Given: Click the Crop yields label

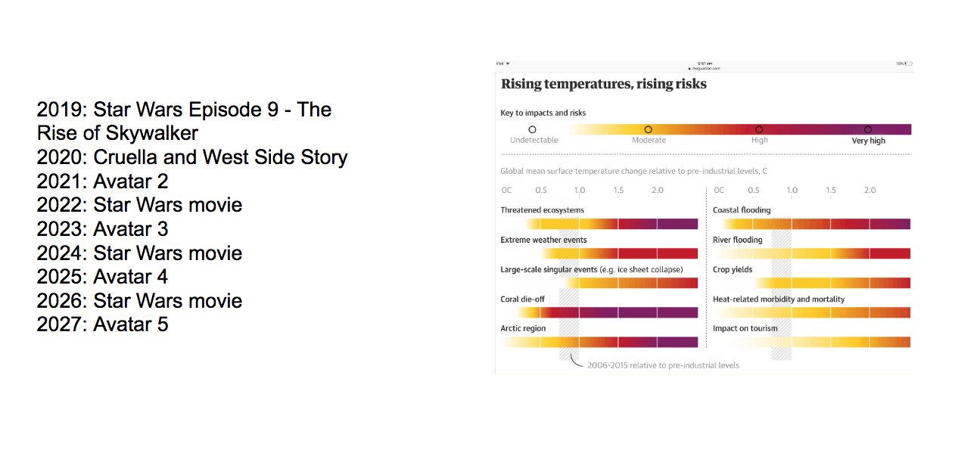Looking at the screenshot, I should 733,269.
